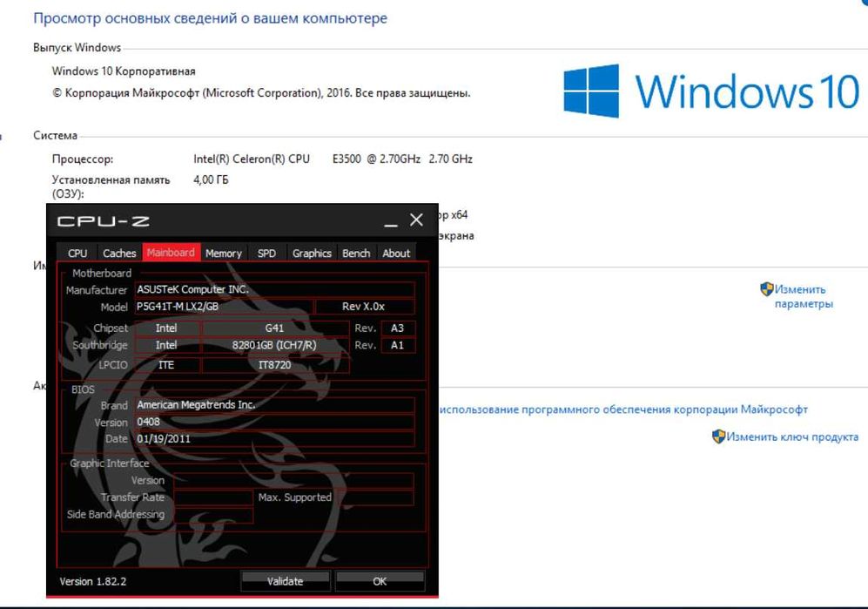The image size is (868, 609).
Task: Open the About tab in CPU-Z
Action: [x=396, y=253]
